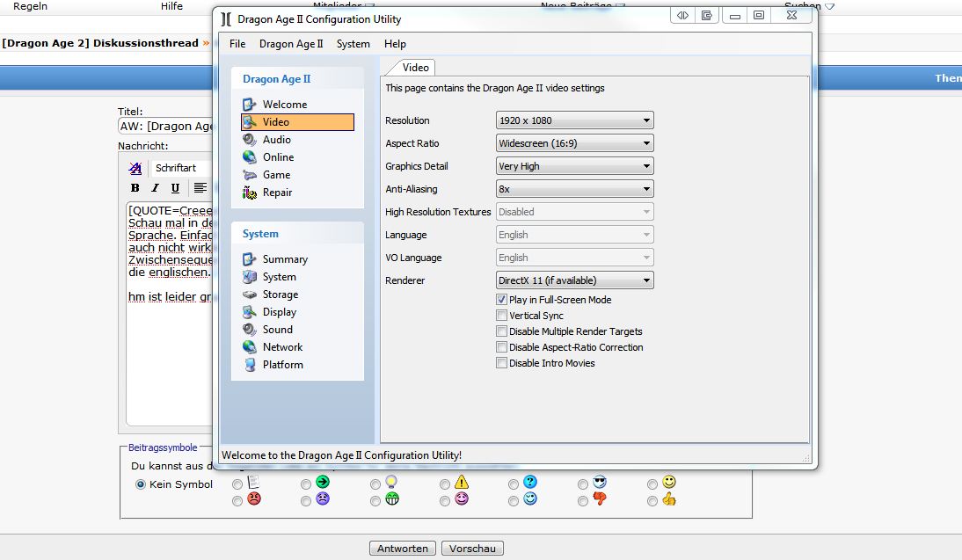962x560 pixels.
Task: Open the High Resolution Textures dropdown
Action: coord(574,212)
